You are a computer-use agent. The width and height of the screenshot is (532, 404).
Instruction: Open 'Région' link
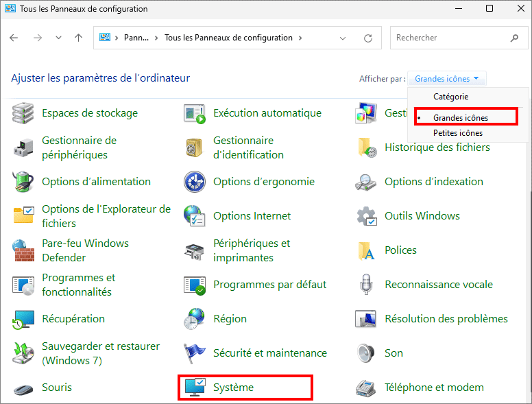(x=230, y=319)
